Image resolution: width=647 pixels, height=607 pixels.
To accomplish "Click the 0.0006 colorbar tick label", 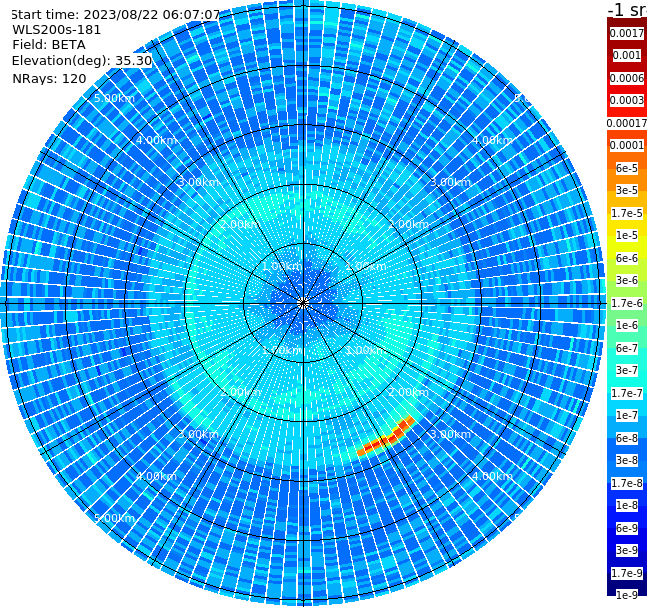I will pyautogui.click(x=627, y=78).
